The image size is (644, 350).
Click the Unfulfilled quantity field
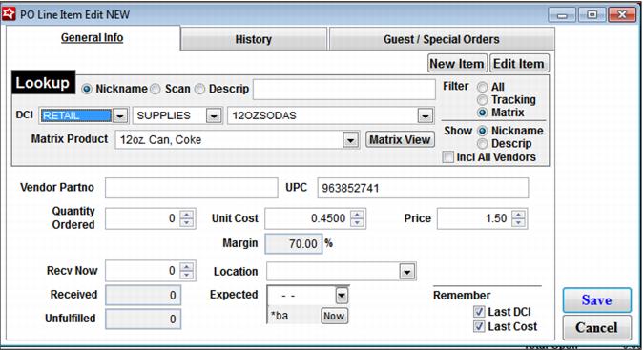[142, 319]
